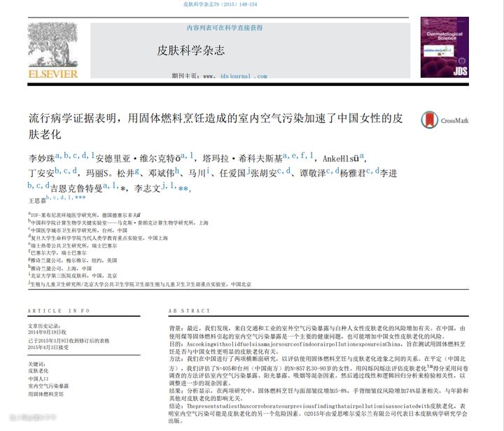Click affiliation e: 瑞士热带公共卫生研究所

pos(72,246)
